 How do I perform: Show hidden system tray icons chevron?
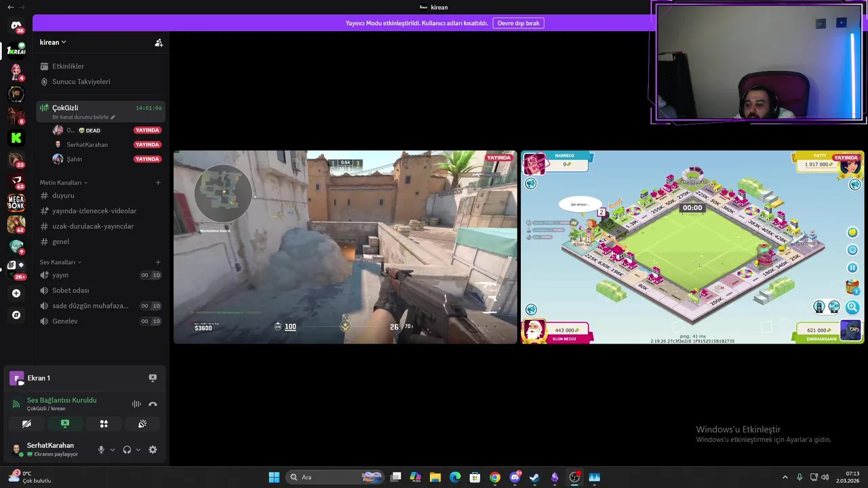(x=785, y=477)
